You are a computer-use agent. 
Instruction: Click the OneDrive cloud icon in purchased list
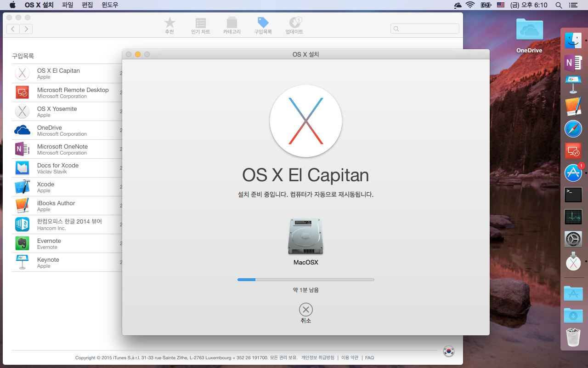[22, 130]
